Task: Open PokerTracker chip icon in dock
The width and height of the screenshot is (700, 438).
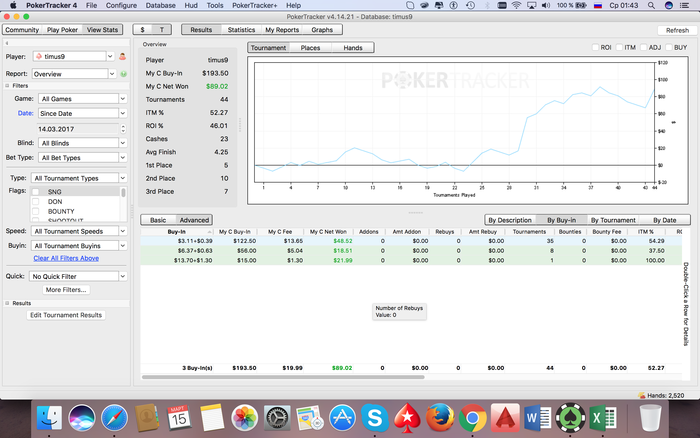Action: (x=570, y=418)
